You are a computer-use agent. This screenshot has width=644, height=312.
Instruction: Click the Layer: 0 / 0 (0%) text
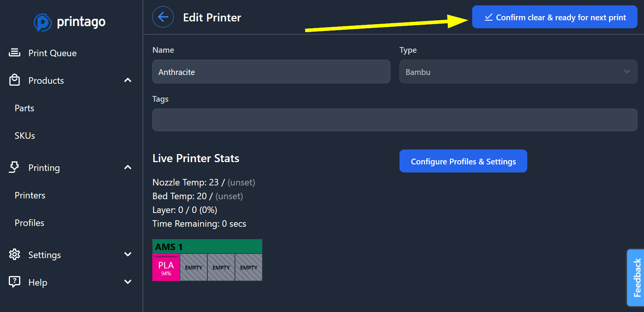pyautogui.click(x=185, y=210)
